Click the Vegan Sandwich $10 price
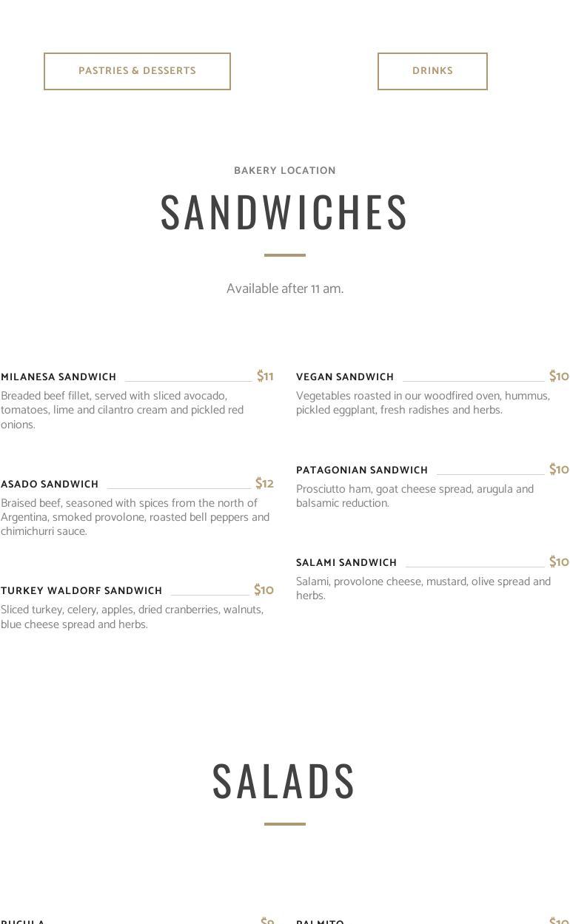 pos(559,376)
